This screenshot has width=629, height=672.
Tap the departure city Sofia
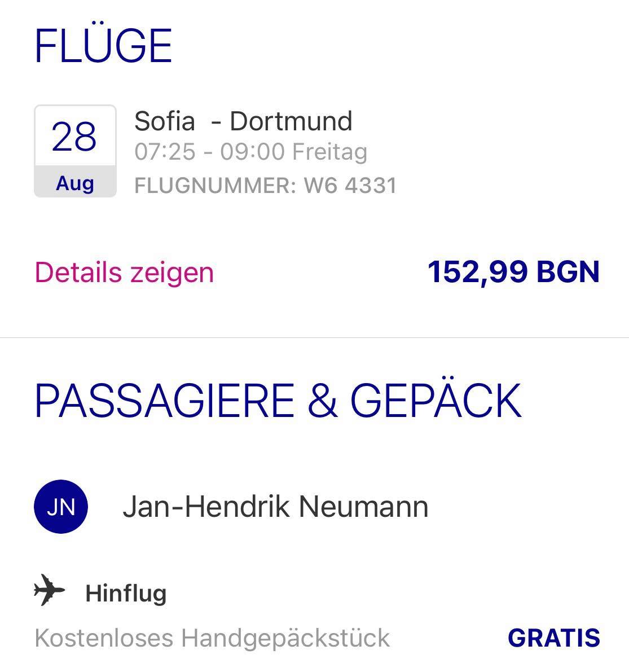(164, 121)
